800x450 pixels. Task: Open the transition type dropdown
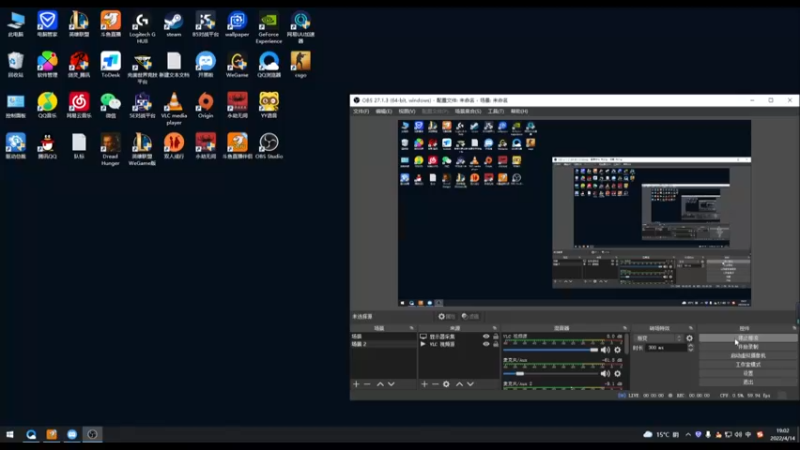coord(658,338)
